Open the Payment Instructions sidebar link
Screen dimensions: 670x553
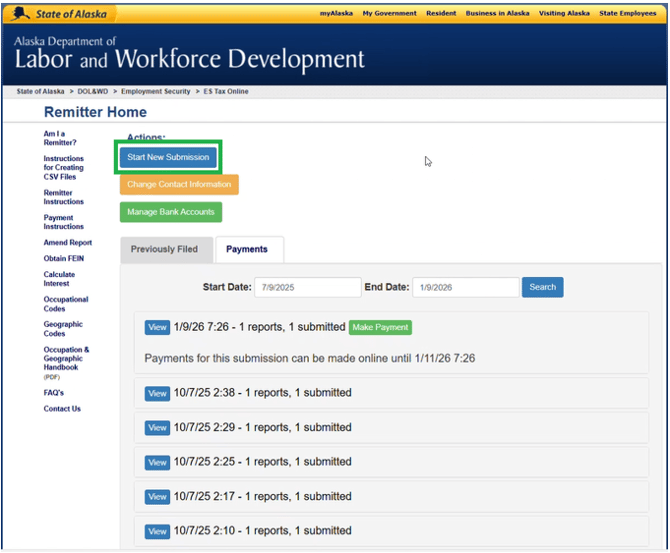point(63,222)
